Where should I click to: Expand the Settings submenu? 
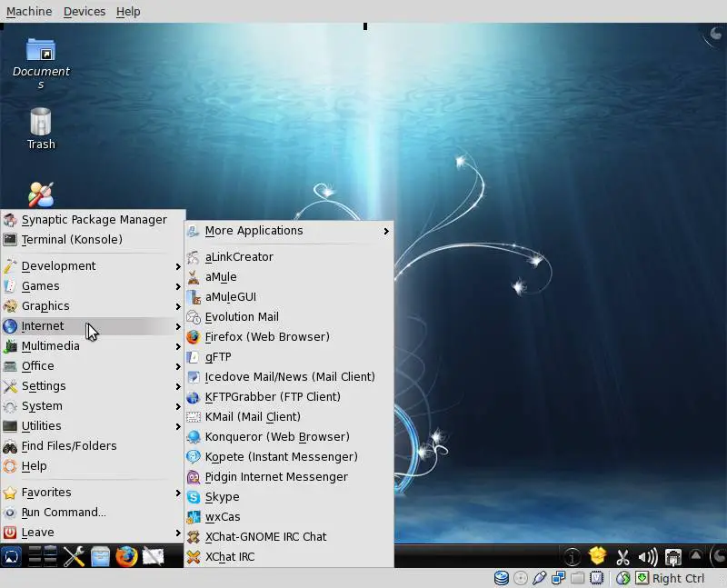pos(93,386)
